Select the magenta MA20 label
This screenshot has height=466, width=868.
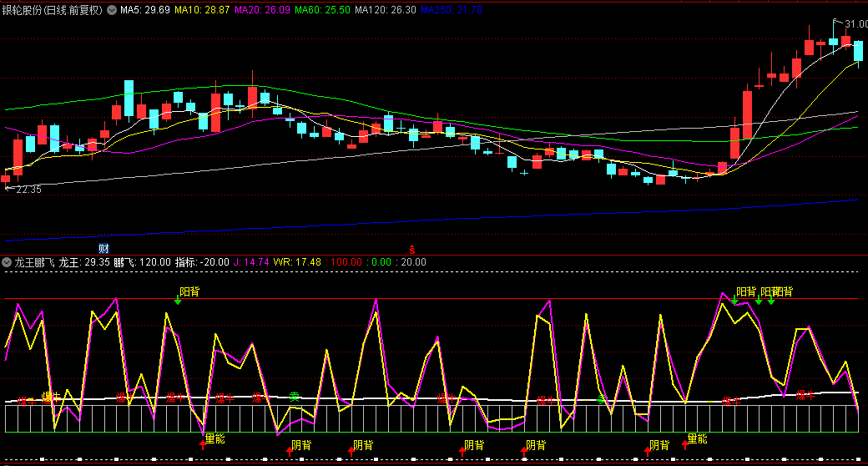265,11
